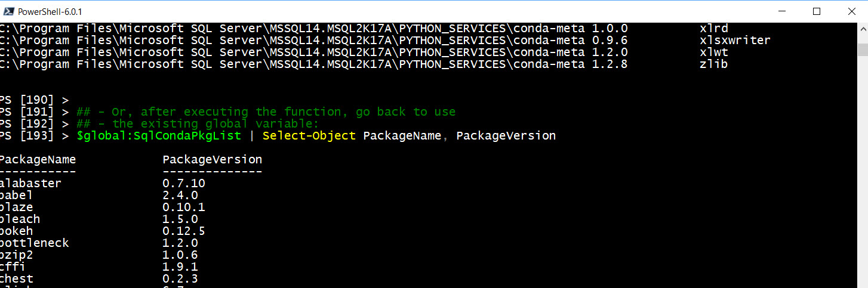Click the scrollbar up arrow
Viewport: 868px width, 288px height.
tap(863, 28)
